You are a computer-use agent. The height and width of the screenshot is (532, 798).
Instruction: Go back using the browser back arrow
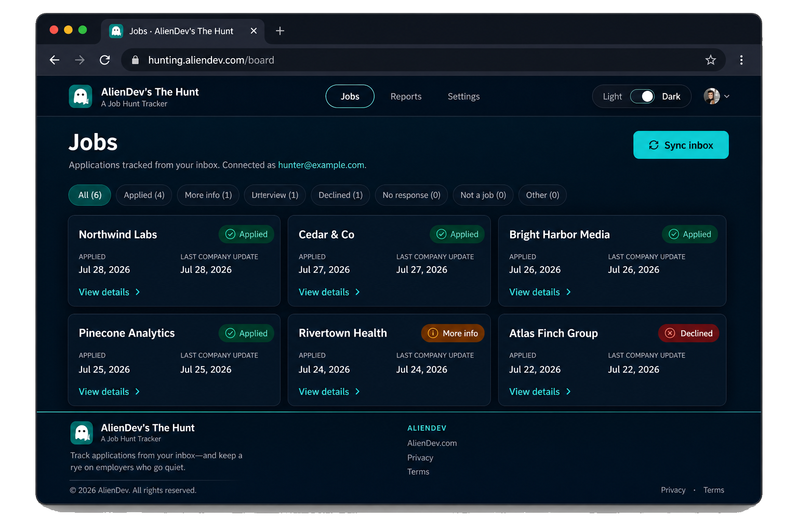pos(55,60)
